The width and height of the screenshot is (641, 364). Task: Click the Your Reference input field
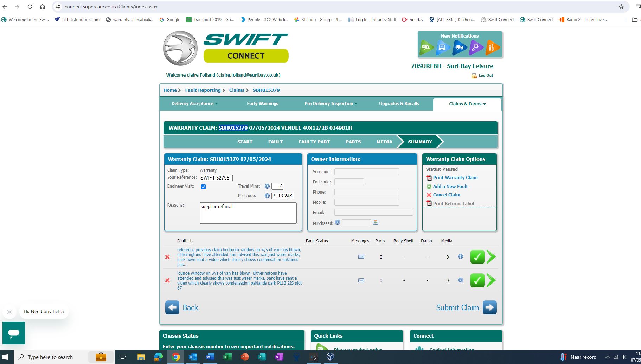point(216,178)
